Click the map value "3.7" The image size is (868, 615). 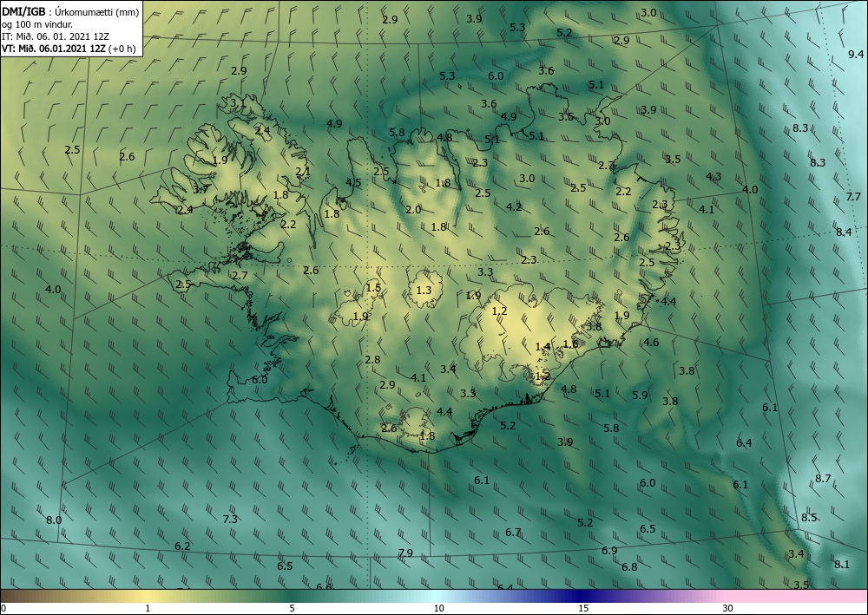(x=201, y=189)
